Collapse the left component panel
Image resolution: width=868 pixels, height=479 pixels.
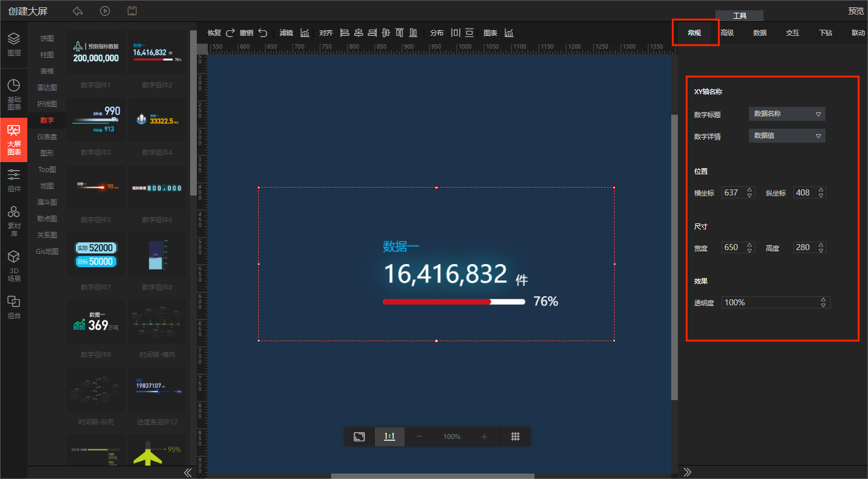point(188,472)
